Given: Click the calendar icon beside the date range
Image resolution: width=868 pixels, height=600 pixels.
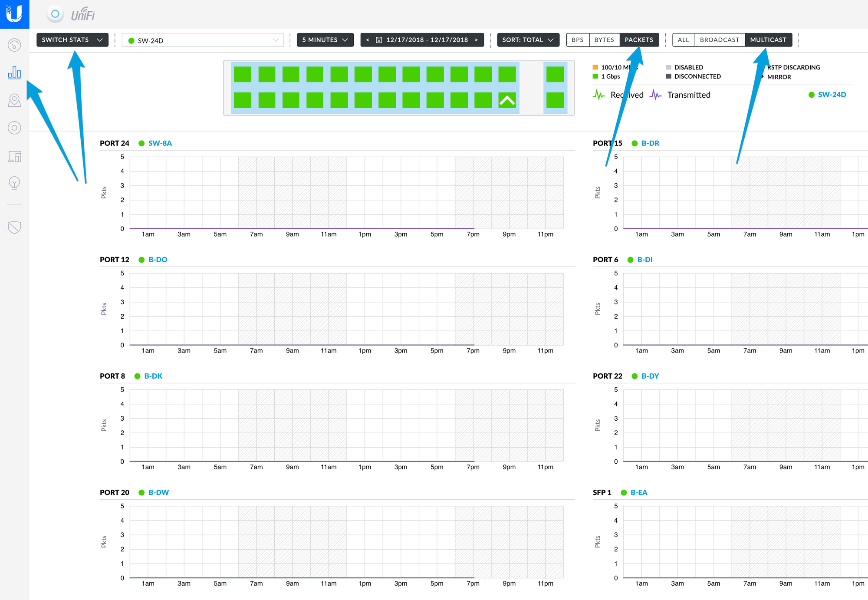Looking at the screenshot, I should coord(379,40).
